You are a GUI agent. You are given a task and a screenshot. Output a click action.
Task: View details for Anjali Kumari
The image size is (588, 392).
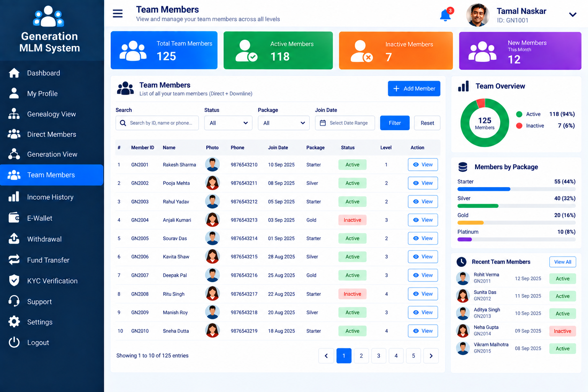pos(423,220)
